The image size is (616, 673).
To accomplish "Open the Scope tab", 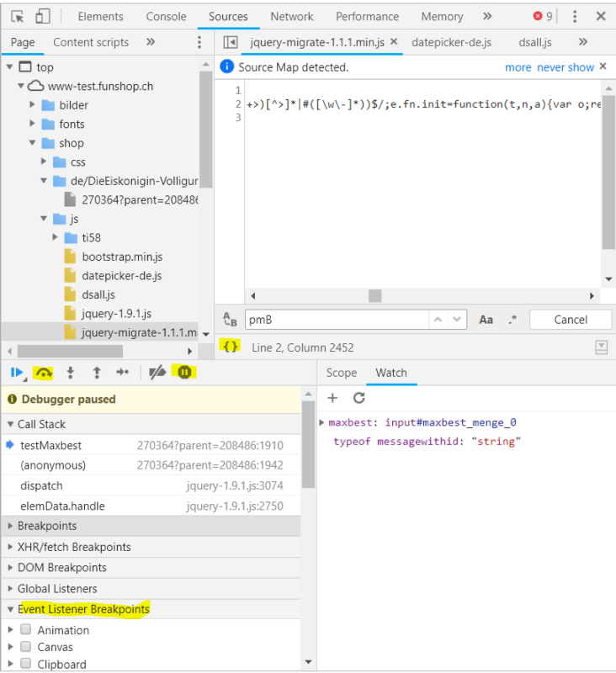I will 342,373.
